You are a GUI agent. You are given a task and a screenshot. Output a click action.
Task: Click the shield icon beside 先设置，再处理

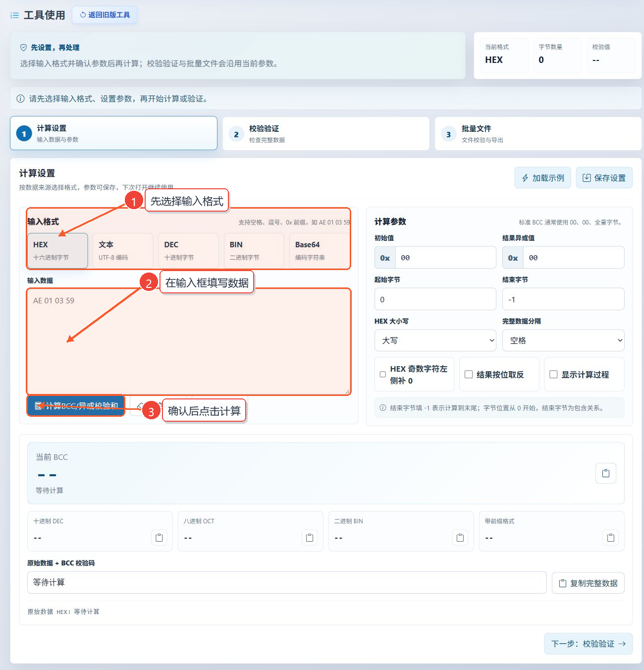(x=23, y=48)
